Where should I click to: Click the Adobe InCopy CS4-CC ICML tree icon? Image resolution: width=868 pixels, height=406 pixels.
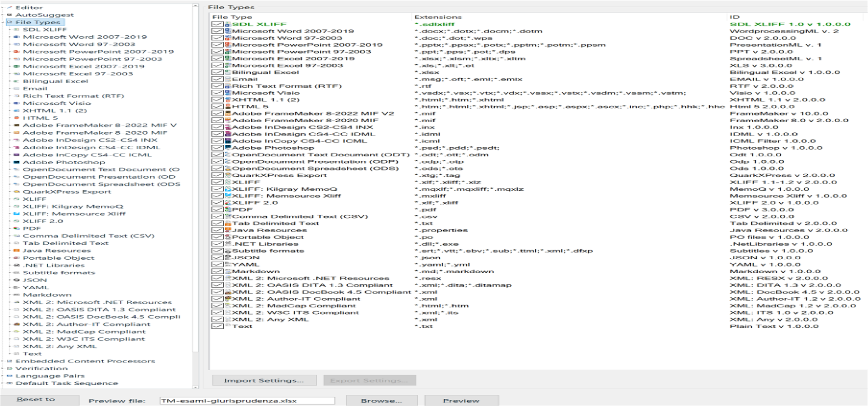tap(17, 155)
